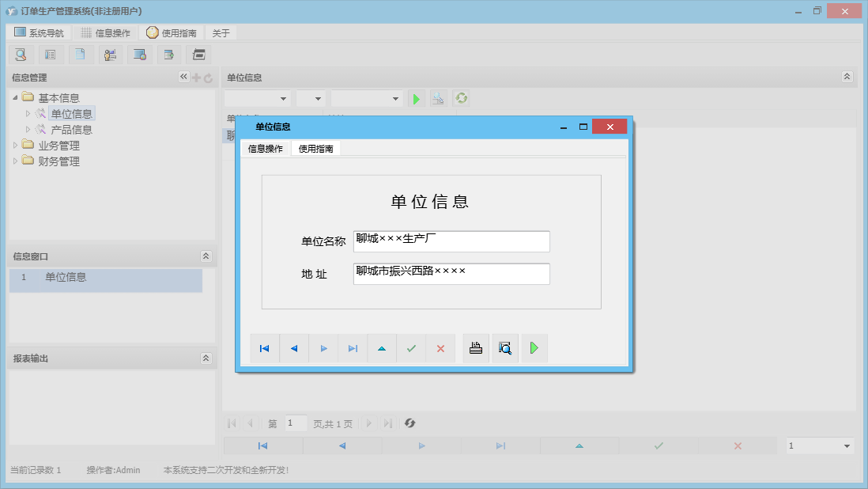Click the print icon in the dialog

coord(475,348)
